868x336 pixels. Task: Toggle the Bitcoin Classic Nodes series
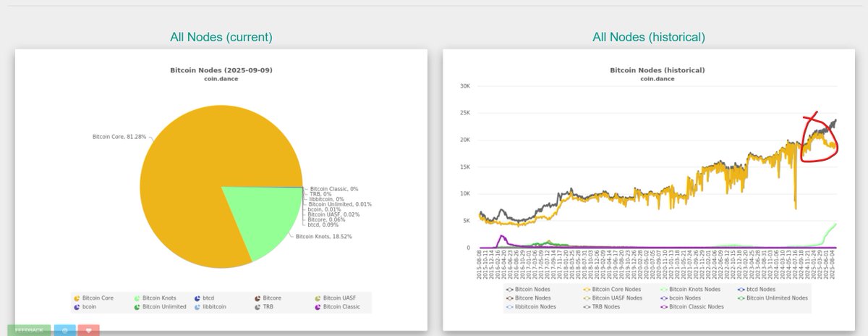point(692,306)
